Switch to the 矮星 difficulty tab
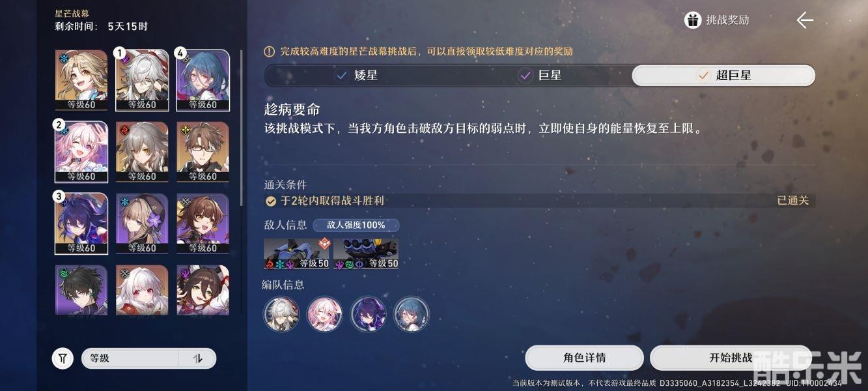 click(356, 75)
